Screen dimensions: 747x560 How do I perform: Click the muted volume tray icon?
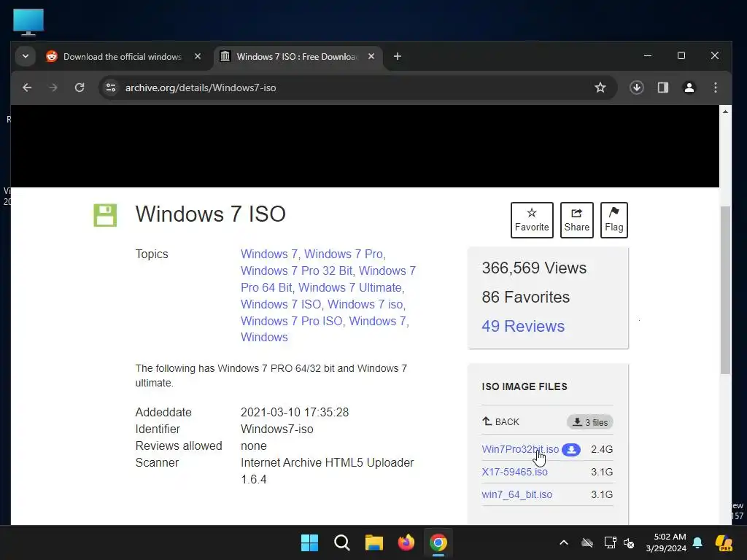pos(629,542)
